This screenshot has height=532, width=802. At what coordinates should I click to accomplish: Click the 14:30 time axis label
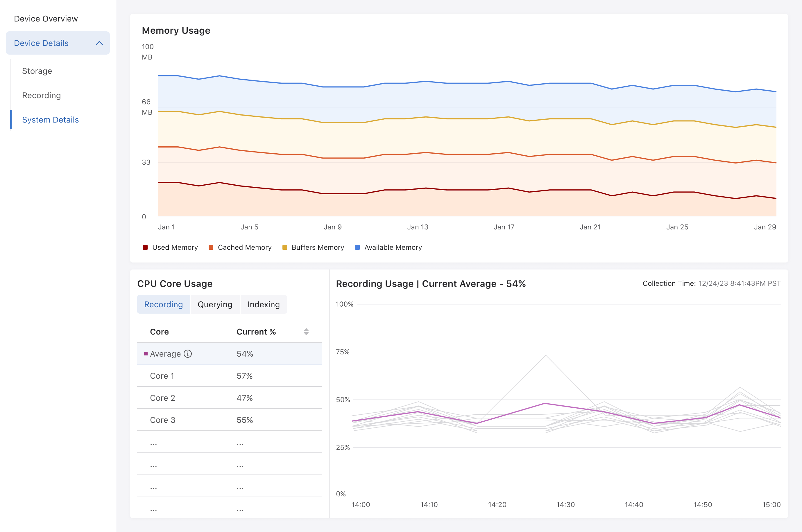click(565, 504)
